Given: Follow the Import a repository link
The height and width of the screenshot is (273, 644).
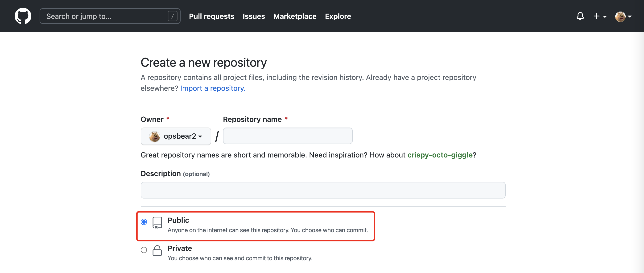Looking at the screenshot, I should tap(213, 88).
